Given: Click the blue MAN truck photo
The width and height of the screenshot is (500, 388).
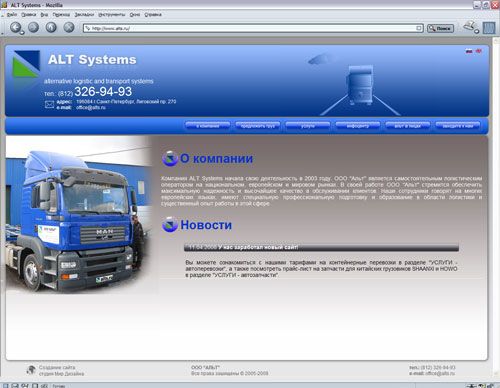Looking at the screenshot, I should pyautogui.click(x=79, y=215).
